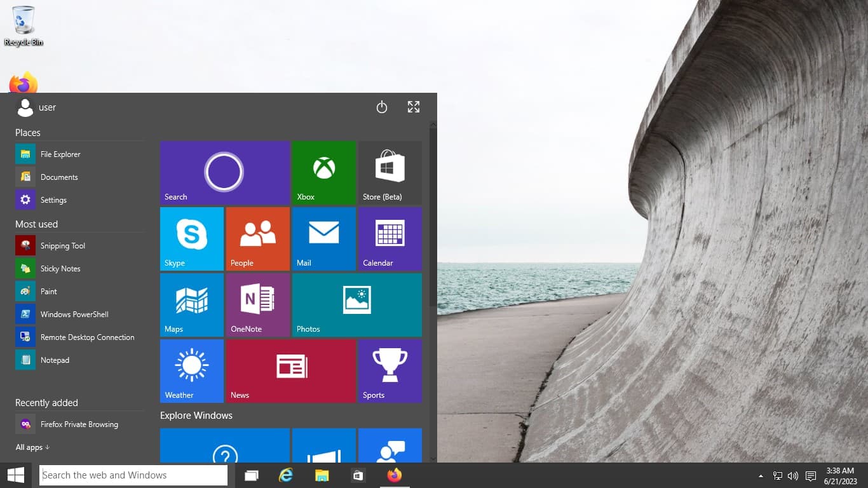The height and width of the screenshot is (488, 868).
Task: Open Settings from Places
Action: (x=80, y=200)
